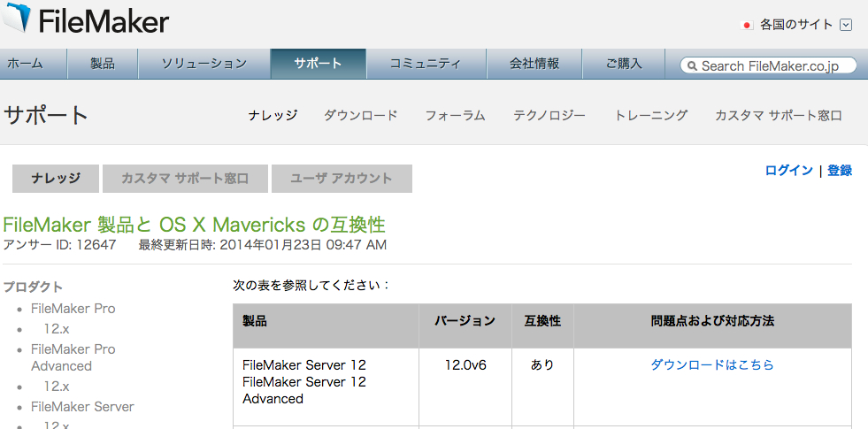Go to the ホーム nav tab
Screen dimensions: 868x429
[x=33, y=64]
